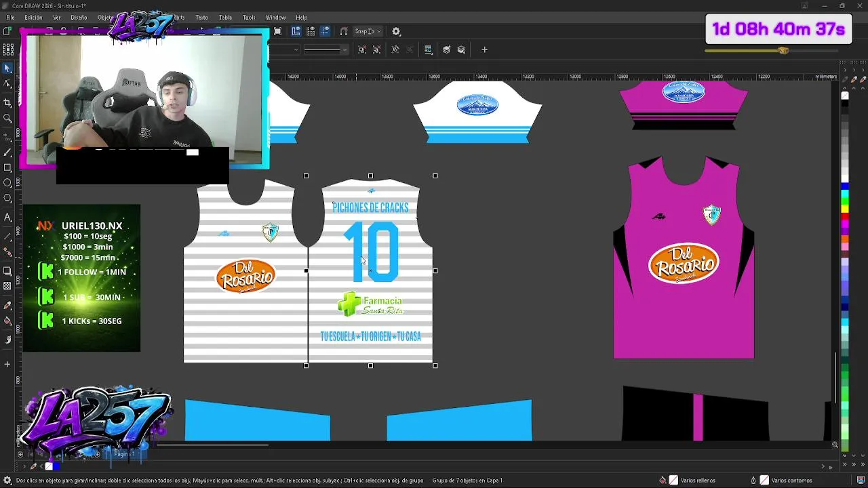This screenshot has height=488, width=868.
Task: Open the Help menu
Action: (301, 18)
